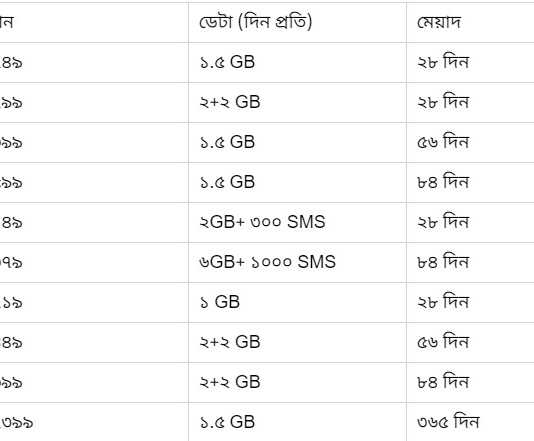Click the ১.৫ GB cell beside ৮৪ দিন
The image size is (534, 441).
[227, 182]
